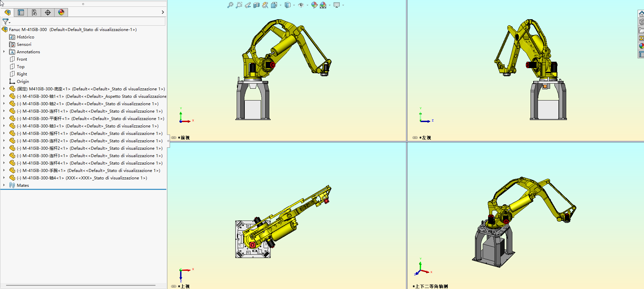Screen dimensions: 644x289
Task: Select the Sensori item in the tree
Action: [x=20, y=45]
